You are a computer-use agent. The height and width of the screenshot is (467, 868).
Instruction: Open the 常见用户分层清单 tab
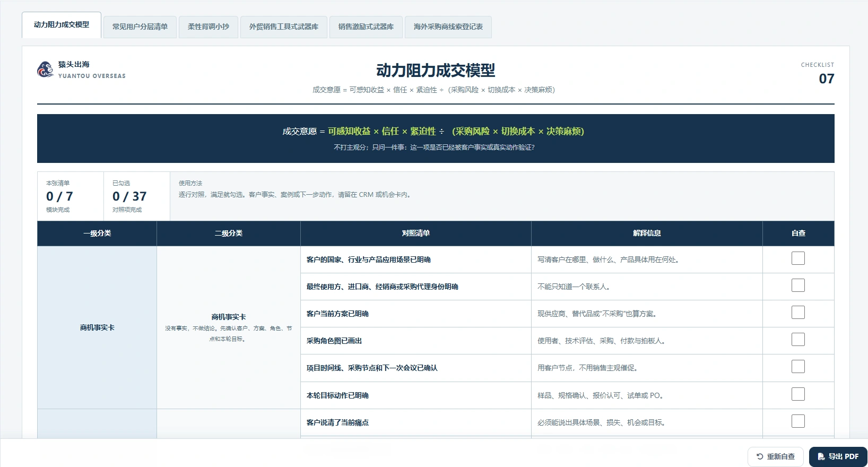[x=140, y=27]
